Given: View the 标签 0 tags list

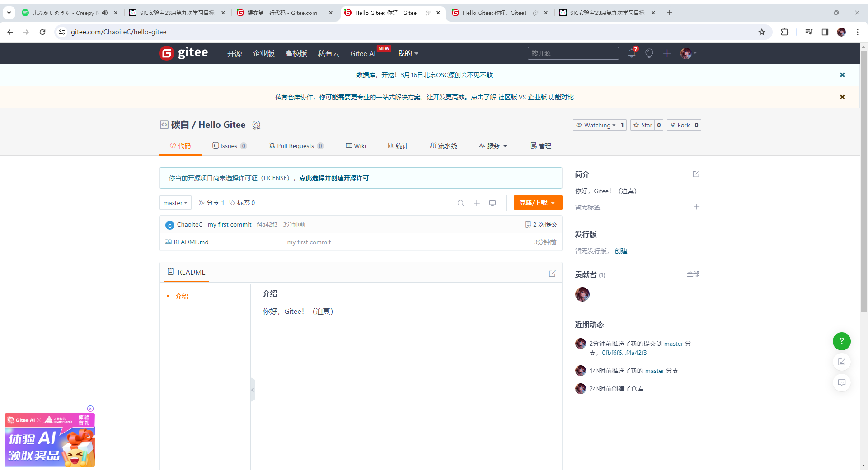Looking at the screenshot, I should coord(242,203).
